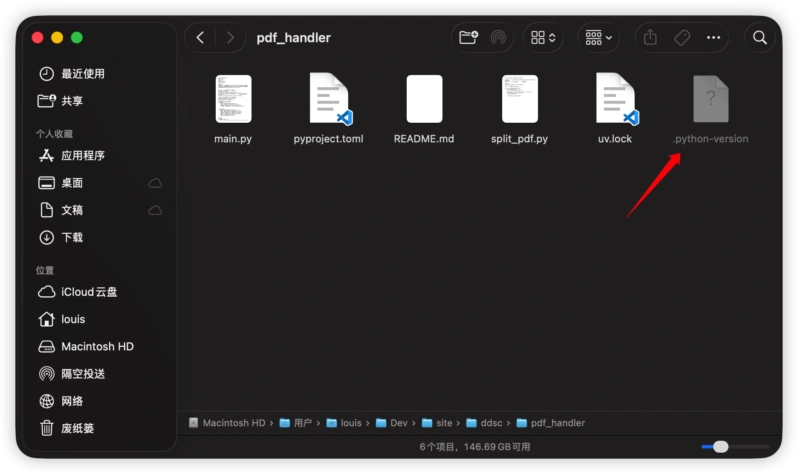Select the hidden .python-version file
798x474 pixels.
pos(710,99)
